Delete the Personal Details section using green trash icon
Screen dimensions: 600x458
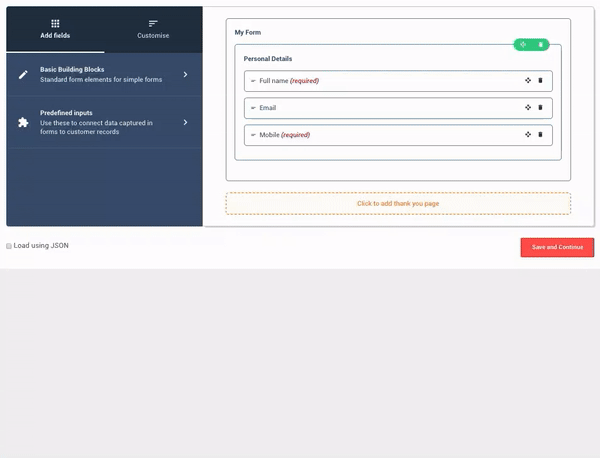point(541,45)
